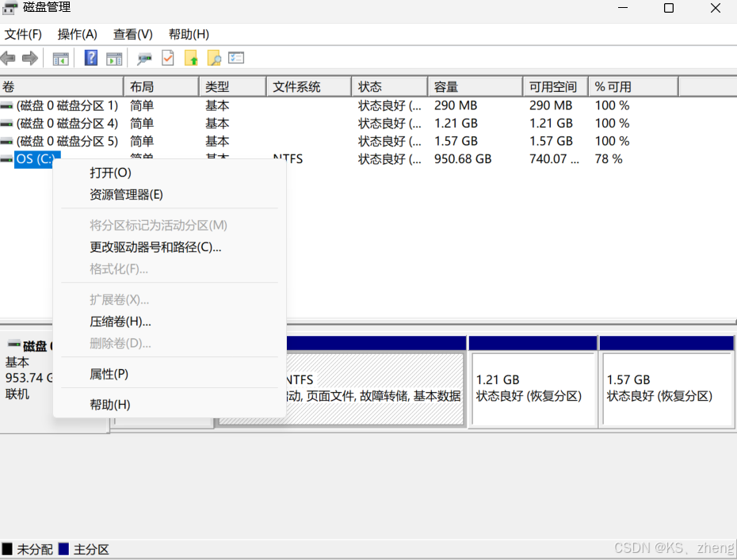Open the 查看(V) menu
737x560 pixels.
132,34
